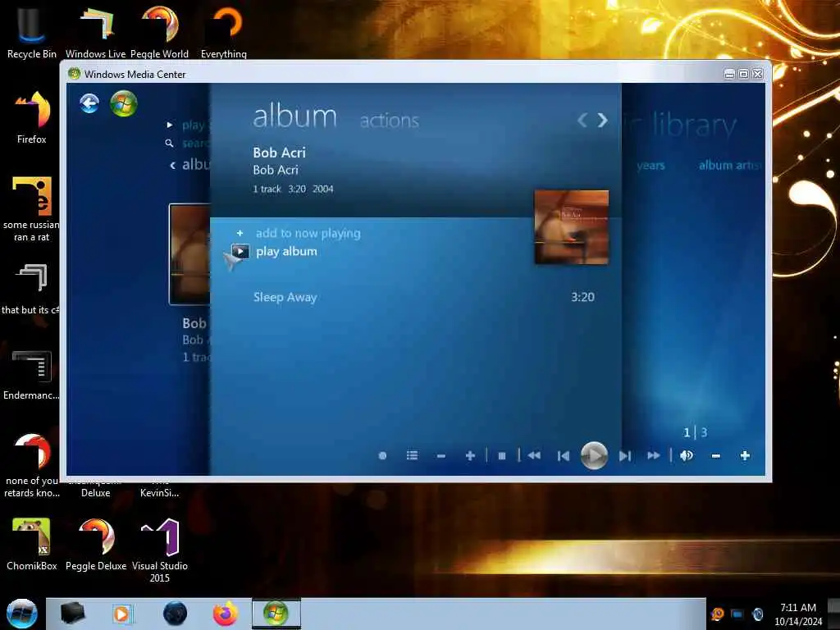
Task: Click the orange tray icon in system tray
Action: (717, 614)
